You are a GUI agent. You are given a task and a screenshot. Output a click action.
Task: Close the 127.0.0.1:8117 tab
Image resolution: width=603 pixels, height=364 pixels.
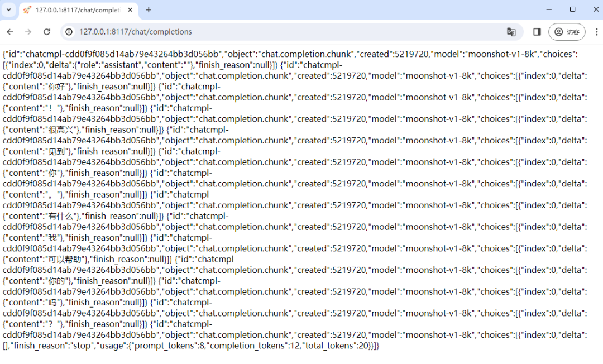pyautogui.click(x=130, y=10)
